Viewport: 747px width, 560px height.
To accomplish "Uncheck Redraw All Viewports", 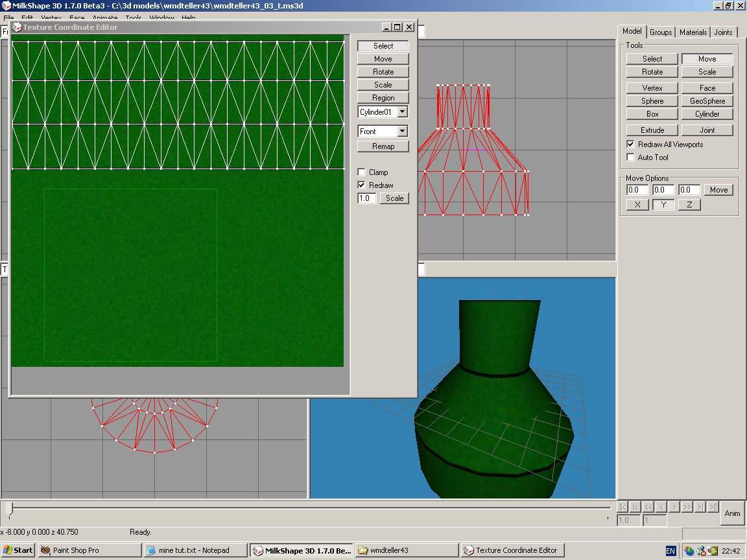I will 630,144.
